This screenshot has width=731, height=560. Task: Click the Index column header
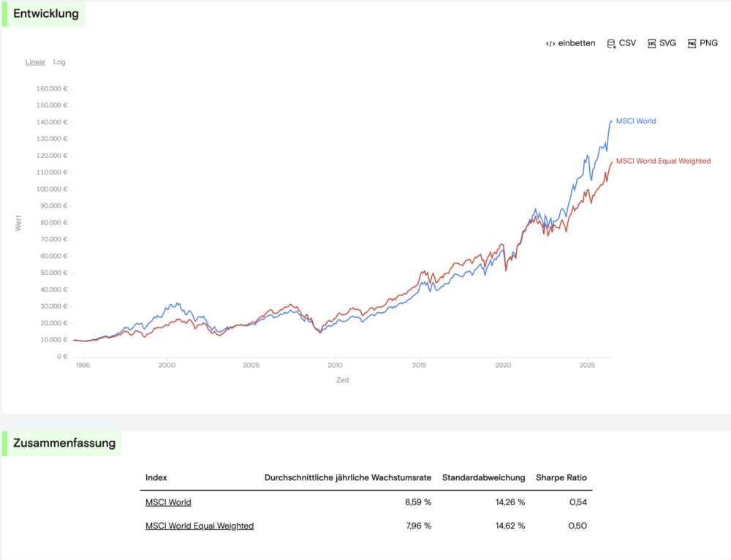tap(156, 477)
